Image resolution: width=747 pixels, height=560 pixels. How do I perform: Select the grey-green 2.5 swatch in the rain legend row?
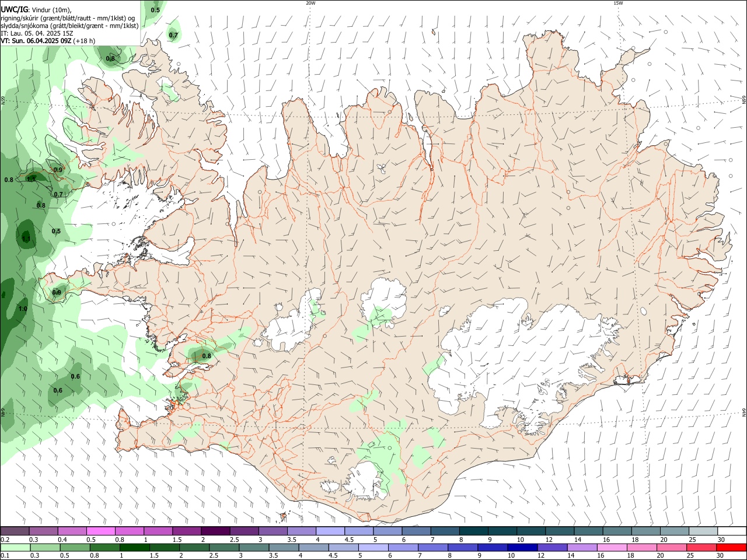[x=224, y=548]
